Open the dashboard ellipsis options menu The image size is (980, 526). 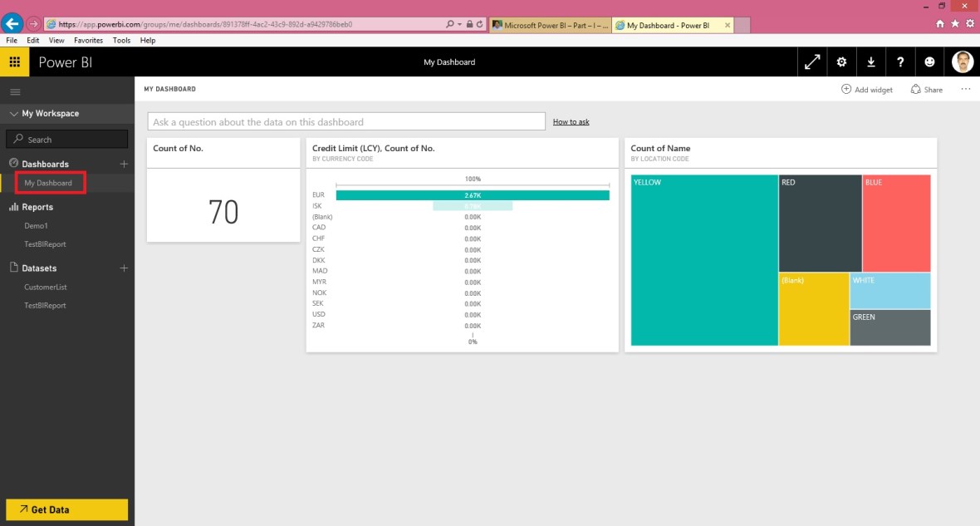pos(965,89)
